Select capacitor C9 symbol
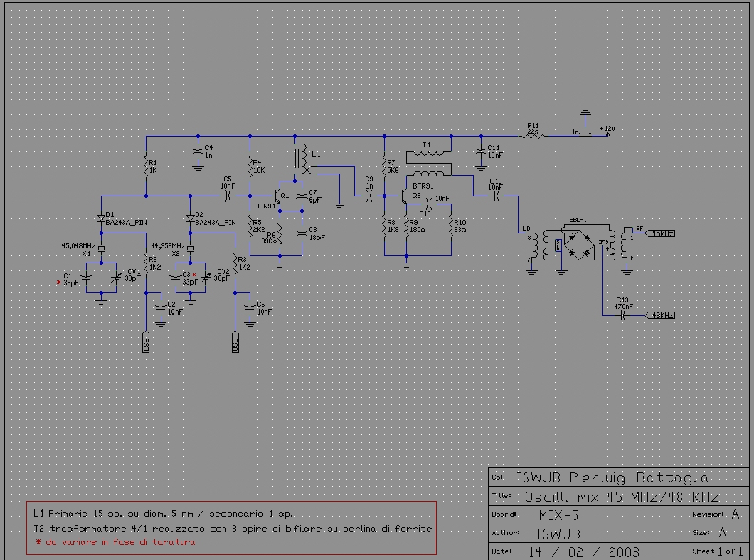754x560 pixels. 369,196
